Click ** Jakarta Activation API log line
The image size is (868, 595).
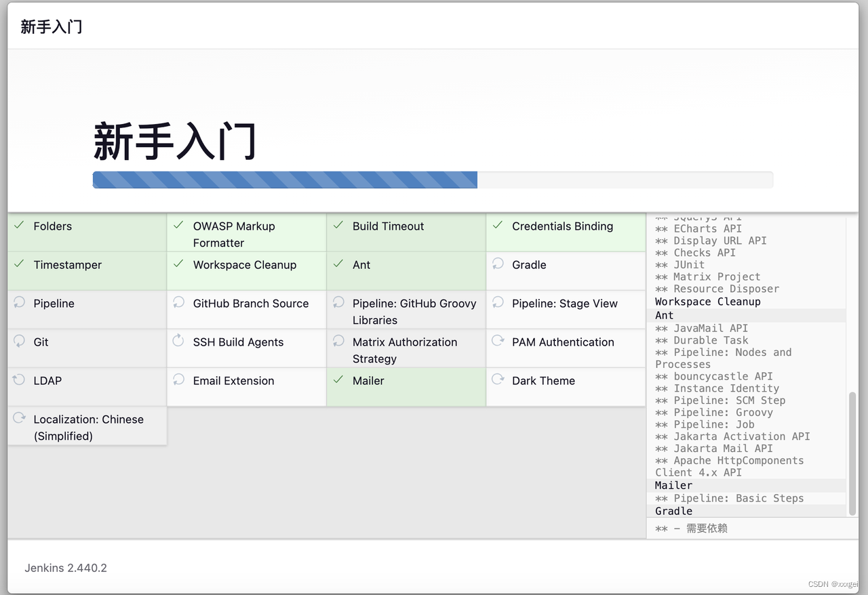coord(733,436)
